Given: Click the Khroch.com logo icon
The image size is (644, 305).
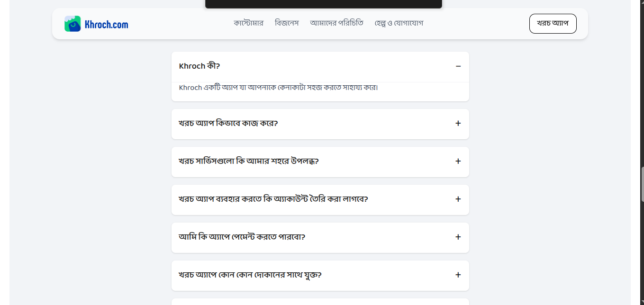Looking at the screenshot, I should pyautogui.click(x=73, y=24).
